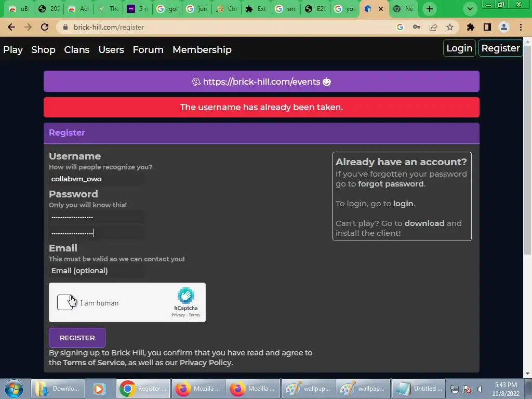This screenshot has width=532, height=399.
Task: Click the Username field with collabvm_owo
Action: tap(96, 179)
